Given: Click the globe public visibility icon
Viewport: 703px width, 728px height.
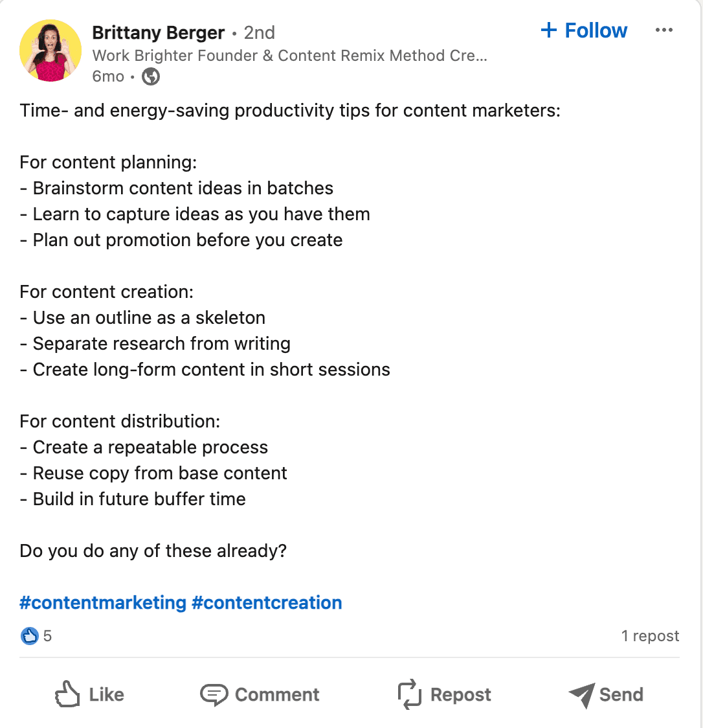Looking at the screenshot, I should coord(150,76).
